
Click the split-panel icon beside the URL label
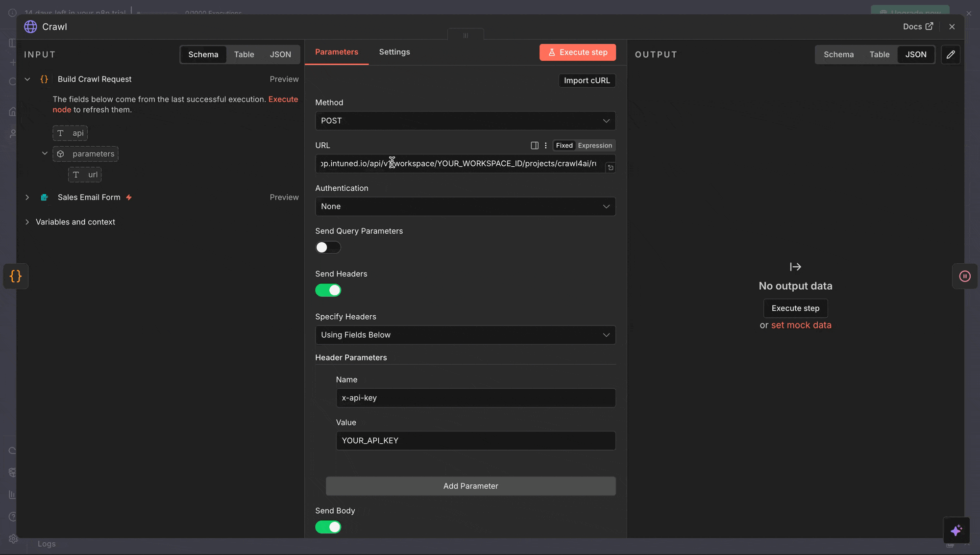[534, 145]
